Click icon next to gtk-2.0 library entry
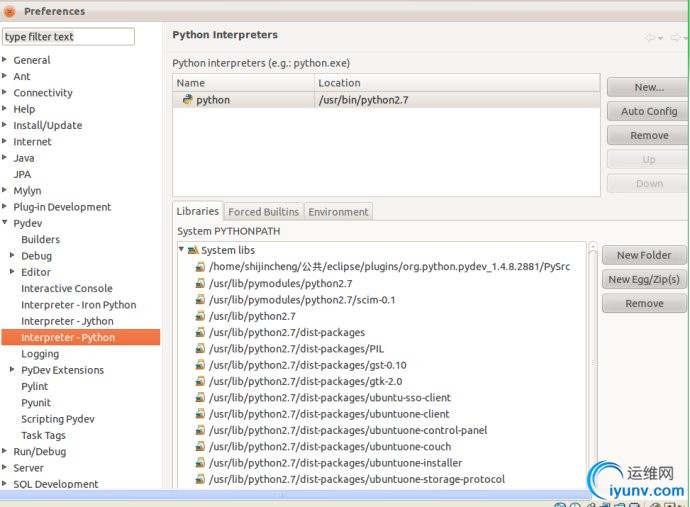Image resolution: width=690 pixels, height=507 pixels. click(x=200, y=381)
